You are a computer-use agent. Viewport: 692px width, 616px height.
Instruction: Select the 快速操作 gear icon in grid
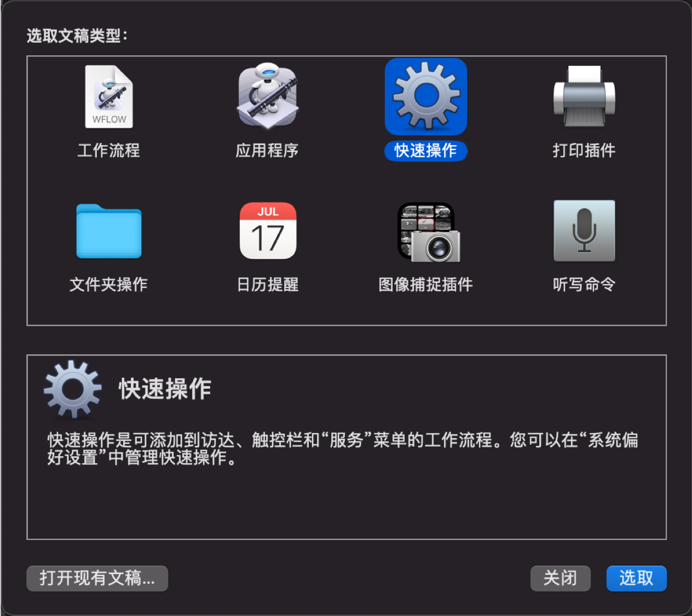[x=426, y=97]
